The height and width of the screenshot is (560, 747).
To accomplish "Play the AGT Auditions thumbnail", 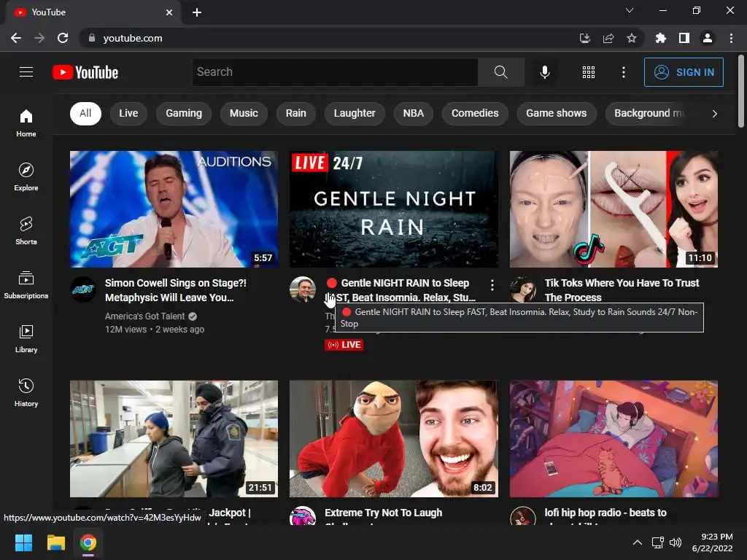I will 174,209.
